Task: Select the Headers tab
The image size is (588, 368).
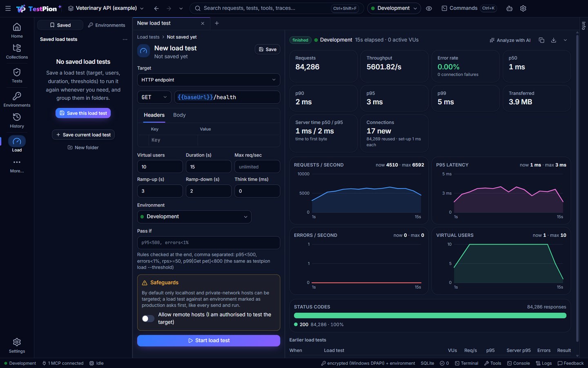Action: click(x=154, y=115)
